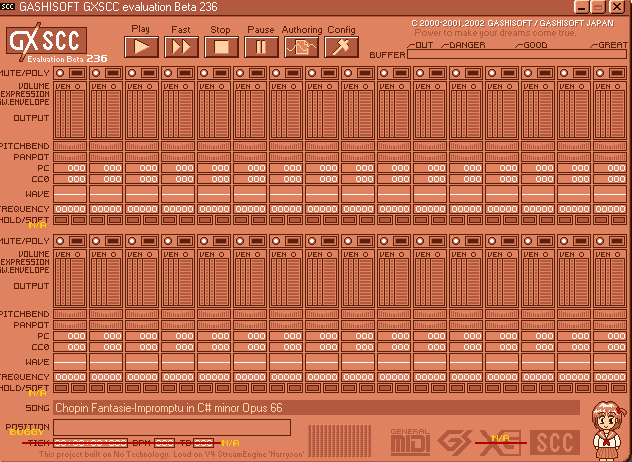The width and height of the screenshot is (632, 462).
Task: Click the lower bank channel 1 PANPOT bar
Action: 70,325
